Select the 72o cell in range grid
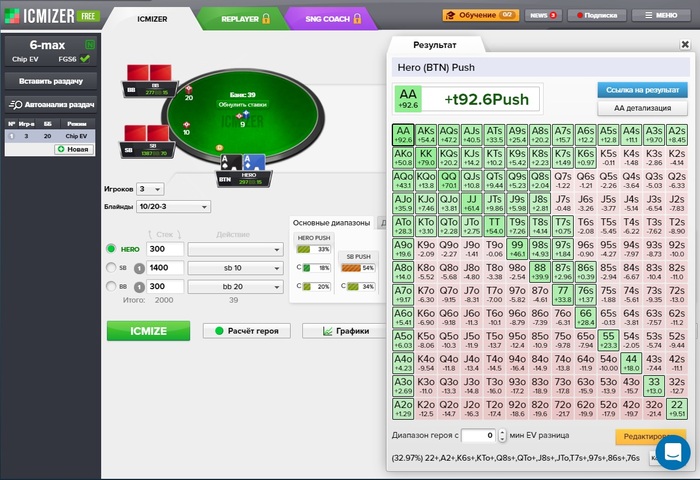700x480 pixels. 562,409
